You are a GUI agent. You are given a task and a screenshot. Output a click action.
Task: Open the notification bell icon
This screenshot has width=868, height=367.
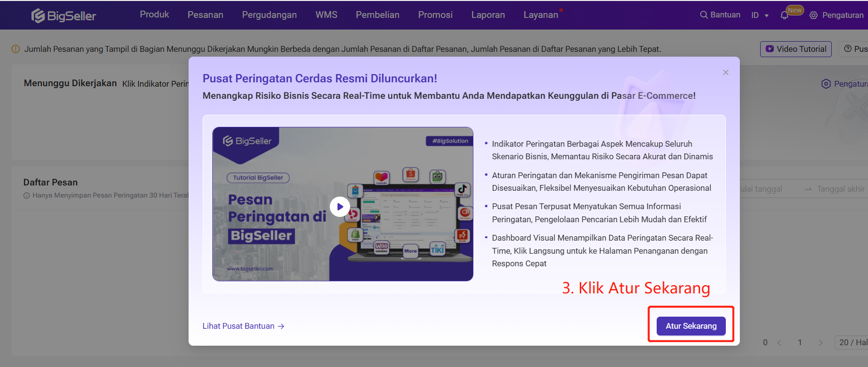[784, 15]
